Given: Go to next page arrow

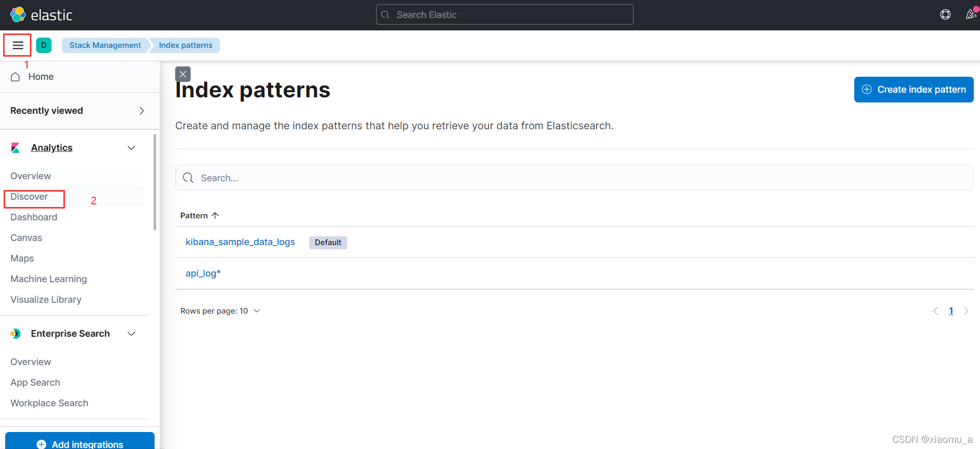Looking at the screenshot, I should coord(966,311).
